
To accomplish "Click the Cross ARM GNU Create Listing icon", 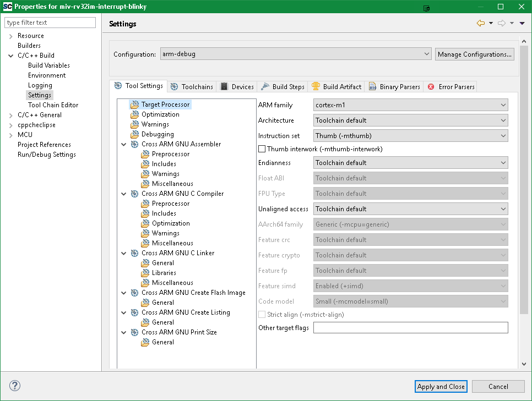I will click(135, 312).
